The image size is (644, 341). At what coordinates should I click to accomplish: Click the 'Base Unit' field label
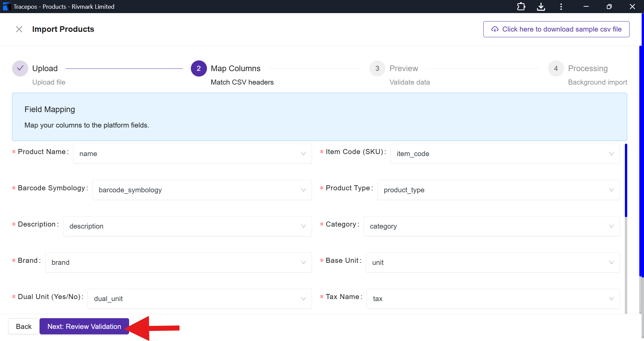tap(342, 260)
